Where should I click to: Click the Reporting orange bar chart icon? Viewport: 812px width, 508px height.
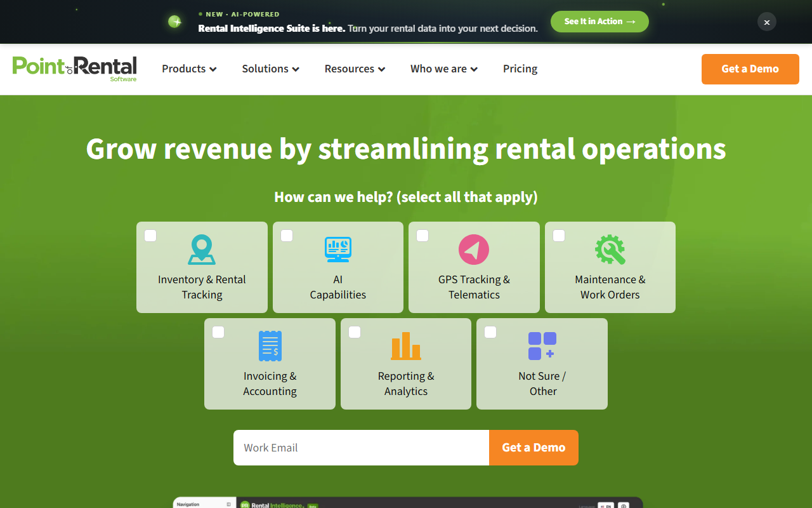click(406, 346)
